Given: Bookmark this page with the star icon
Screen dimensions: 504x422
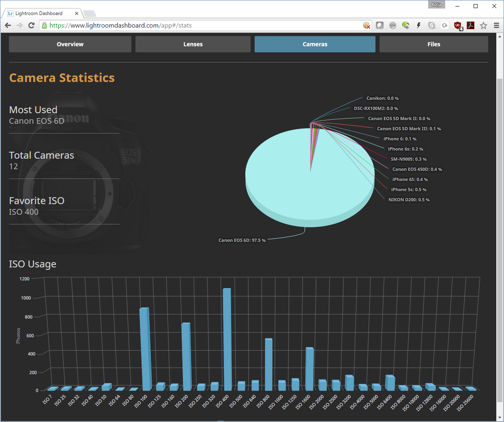Looking at the screenshot, I should [x=483, y=25].
